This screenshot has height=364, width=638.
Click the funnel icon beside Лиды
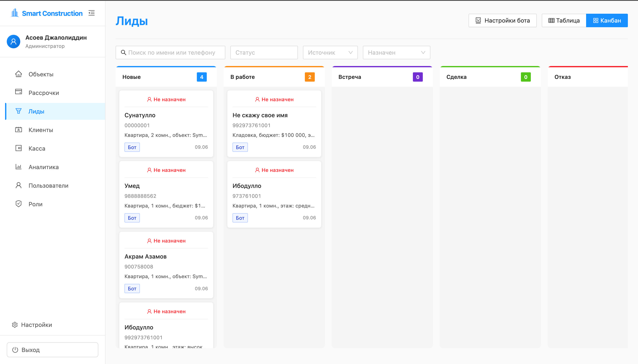19,111
